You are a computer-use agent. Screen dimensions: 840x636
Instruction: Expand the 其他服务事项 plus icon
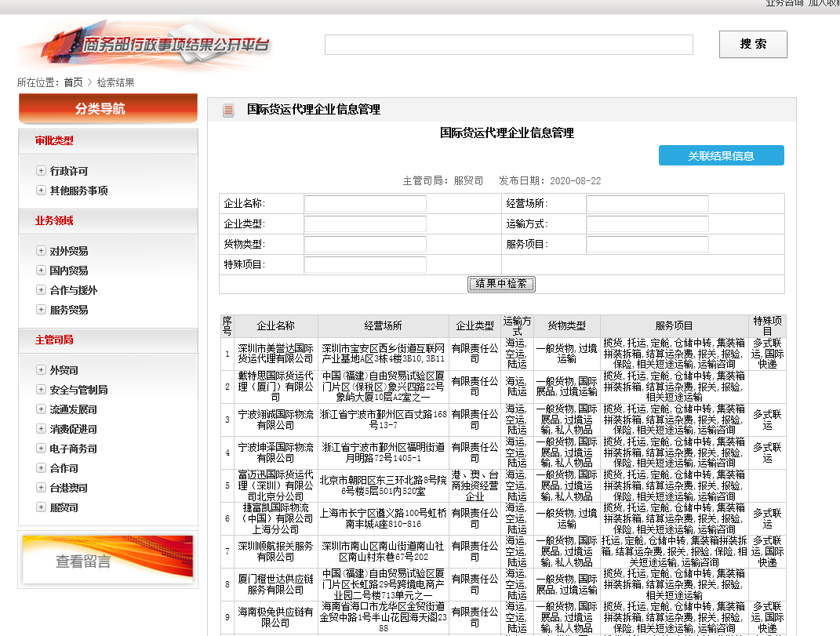pyautogui.click(x=41, y=191)
